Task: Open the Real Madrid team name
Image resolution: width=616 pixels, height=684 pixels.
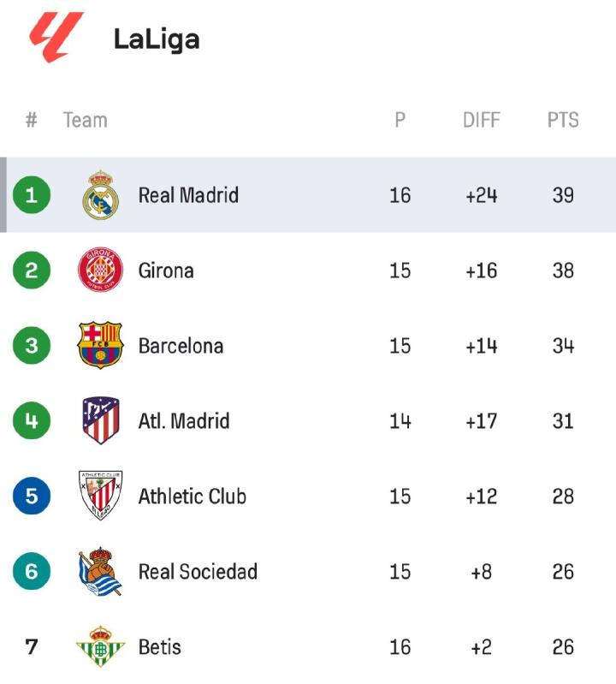Action: coord(188,195)
